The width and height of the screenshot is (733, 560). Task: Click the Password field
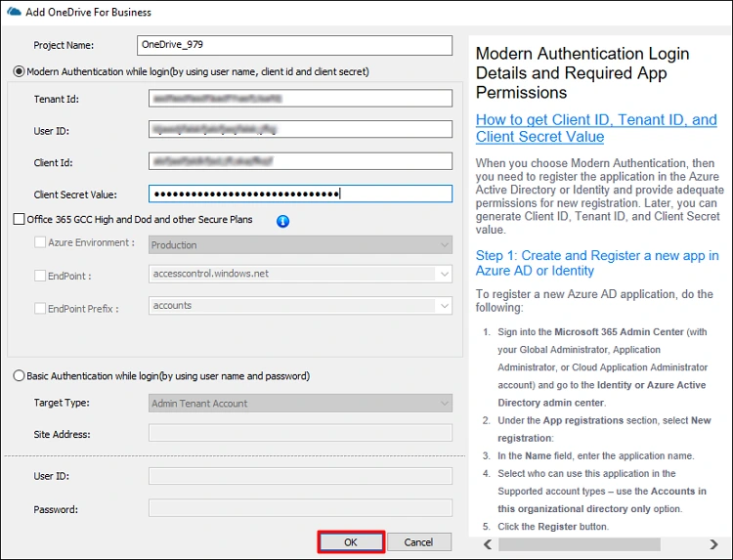pos(300,508)
